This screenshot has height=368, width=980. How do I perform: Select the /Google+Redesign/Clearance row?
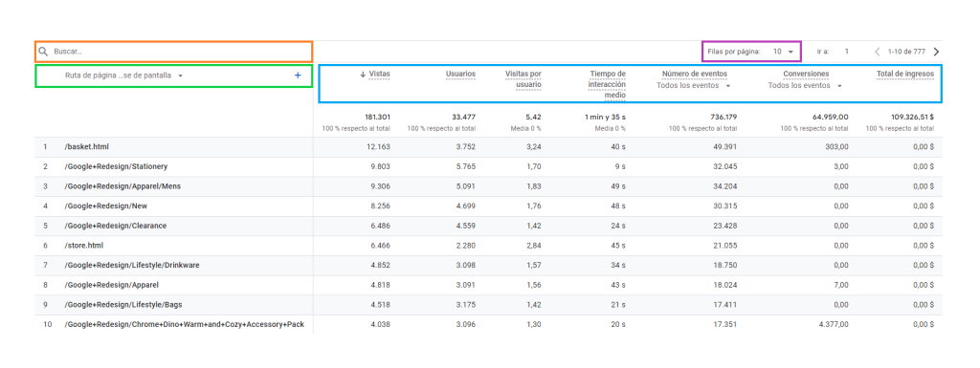click(488, 226)
